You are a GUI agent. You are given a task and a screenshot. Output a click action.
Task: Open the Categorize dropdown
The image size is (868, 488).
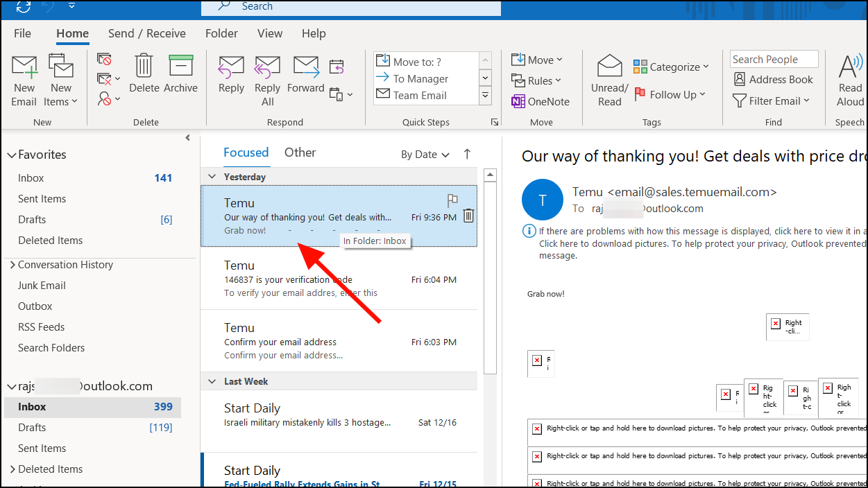(671, 67)
